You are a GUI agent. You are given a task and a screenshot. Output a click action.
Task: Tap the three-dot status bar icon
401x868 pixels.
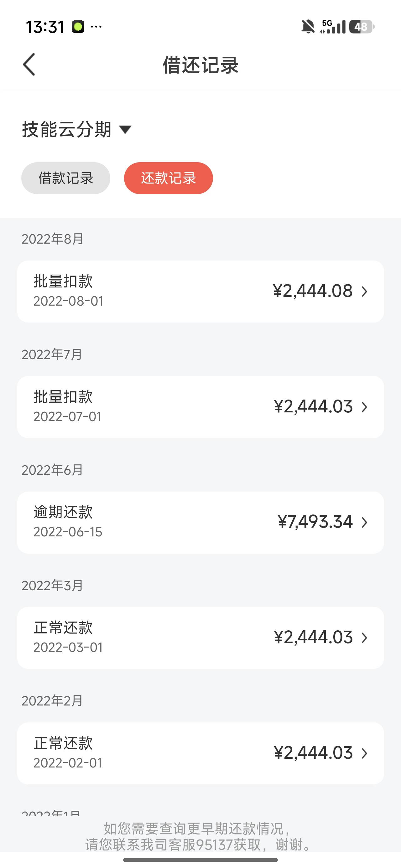pyautogui.click(x=96, y=27)
